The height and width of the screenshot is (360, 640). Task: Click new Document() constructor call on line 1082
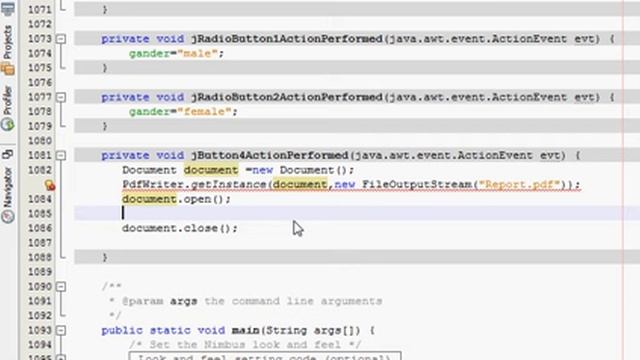tap(303, 170)
